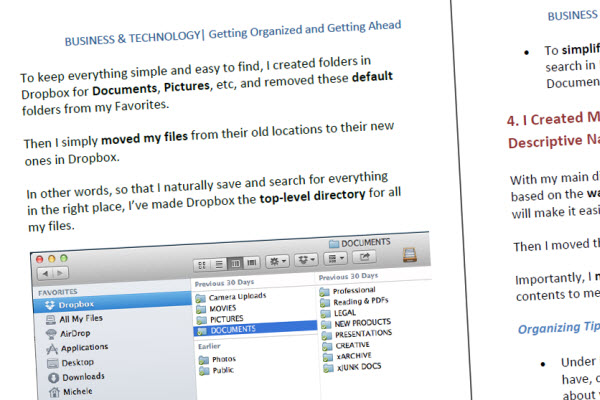Go forward with the Finder forward arrow
This screenshot has height=400, width=600.
[x=60, y=273]
